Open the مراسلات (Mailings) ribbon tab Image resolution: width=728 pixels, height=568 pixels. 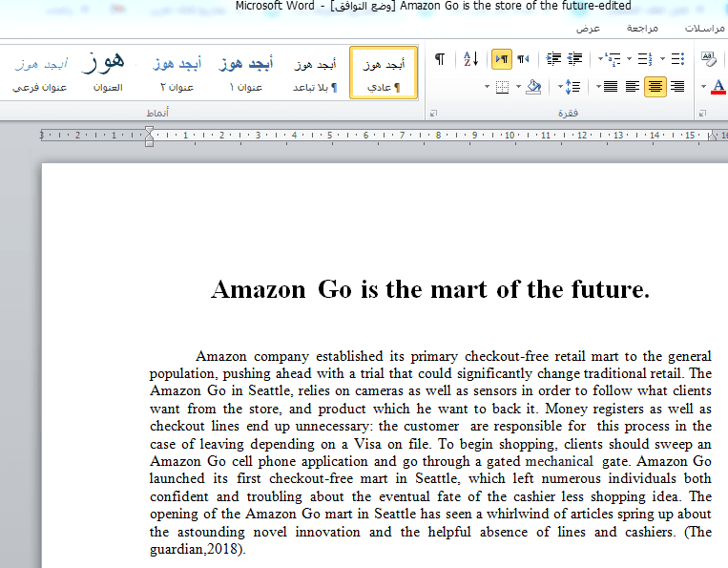pos(704,29)
